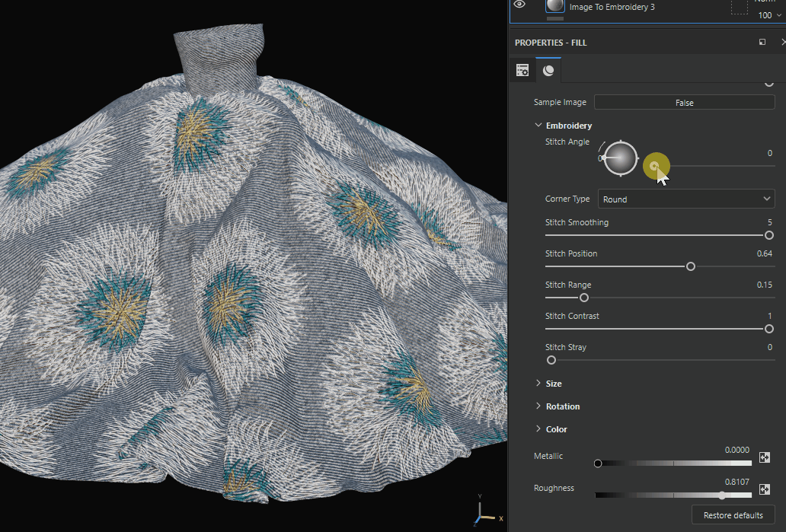Click the layer mask dashed square icon

(x=740, y=7)
